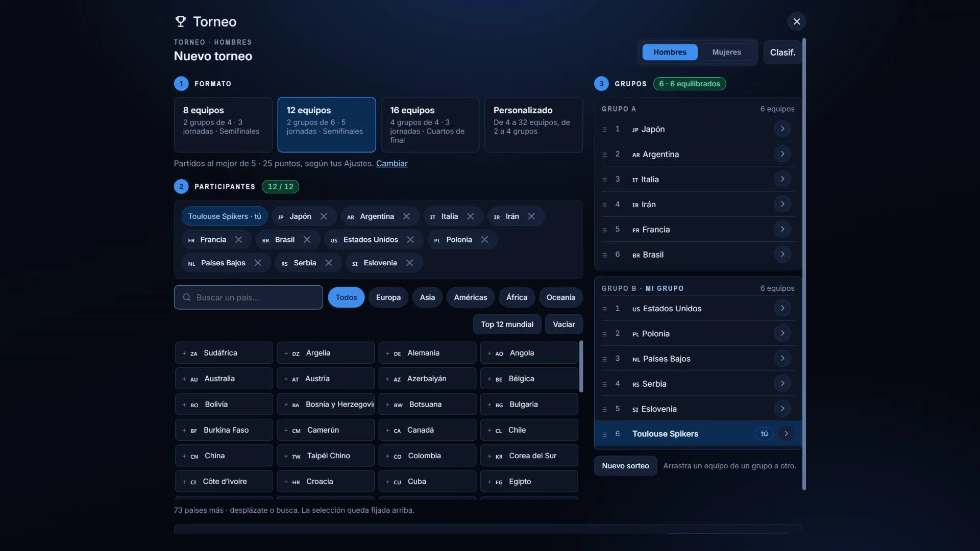Remove Irán participant chip
The image size is (980, 551).
531,216
